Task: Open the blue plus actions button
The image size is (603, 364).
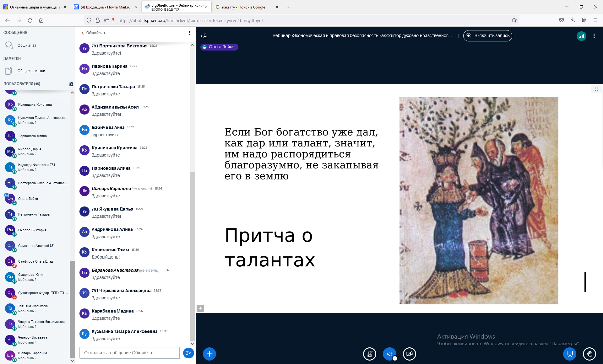Action: (209, 354)
